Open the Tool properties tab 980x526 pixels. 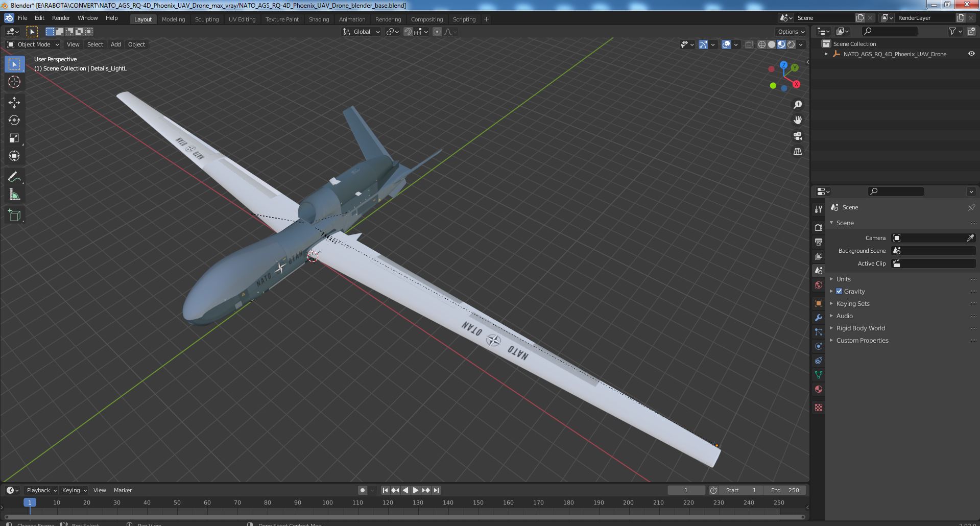[819, 209]
